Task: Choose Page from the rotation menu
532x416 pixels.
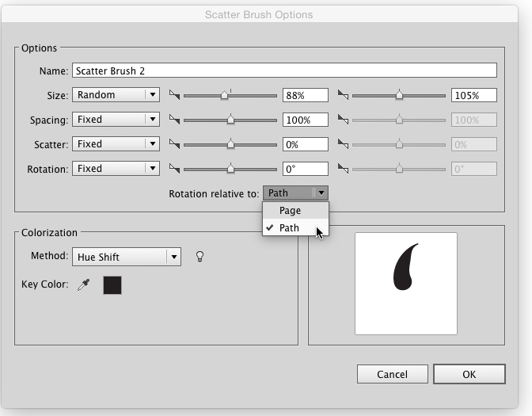Action: [x=295, y=211]
